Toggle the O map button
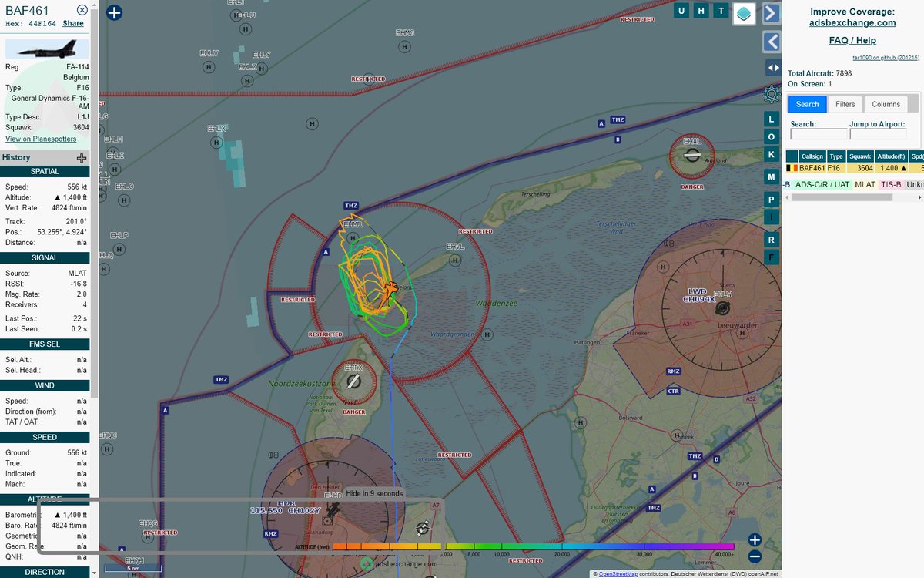 click(x=772, y=136)
